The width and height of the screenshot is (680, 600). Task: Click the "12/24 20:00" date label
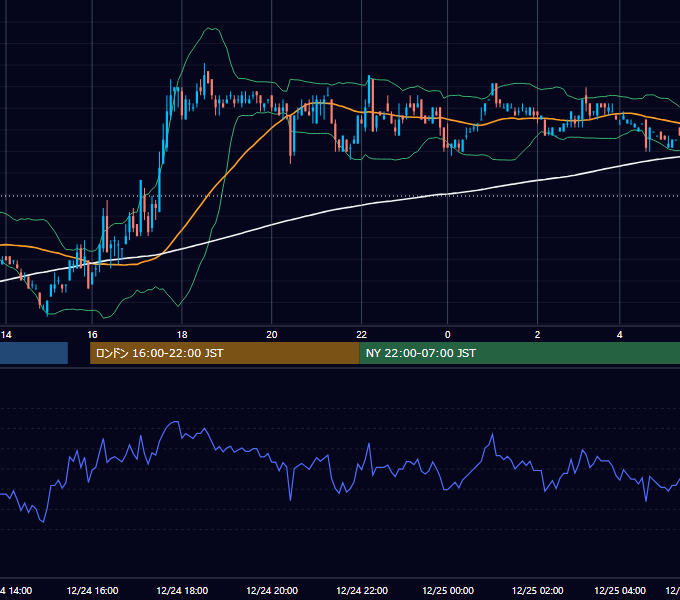pyautogui.click(x=272, y=590)
